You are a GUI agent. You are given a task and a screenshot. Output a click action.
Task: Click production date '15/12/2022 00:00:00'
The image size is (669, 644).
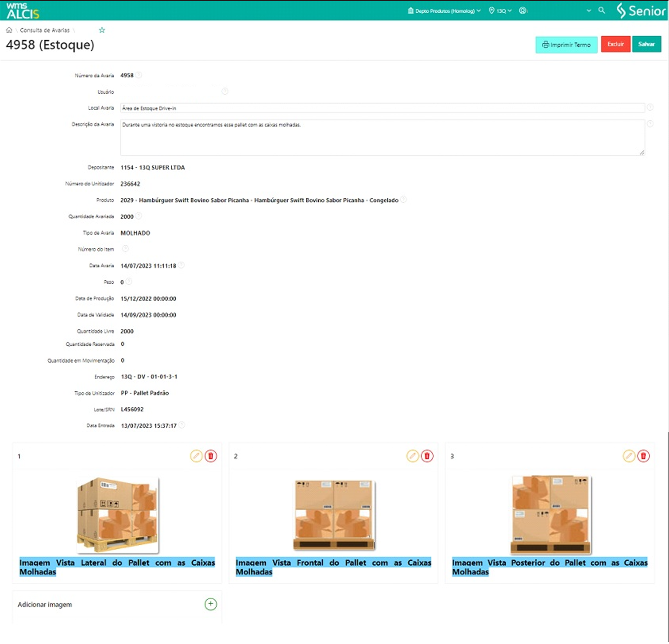[x=149, y=299]
